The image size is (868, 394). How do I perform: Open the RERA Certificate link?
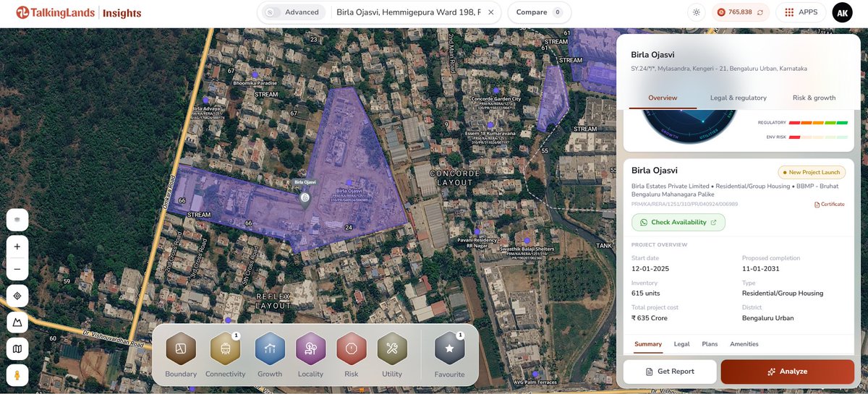[830, 205]
